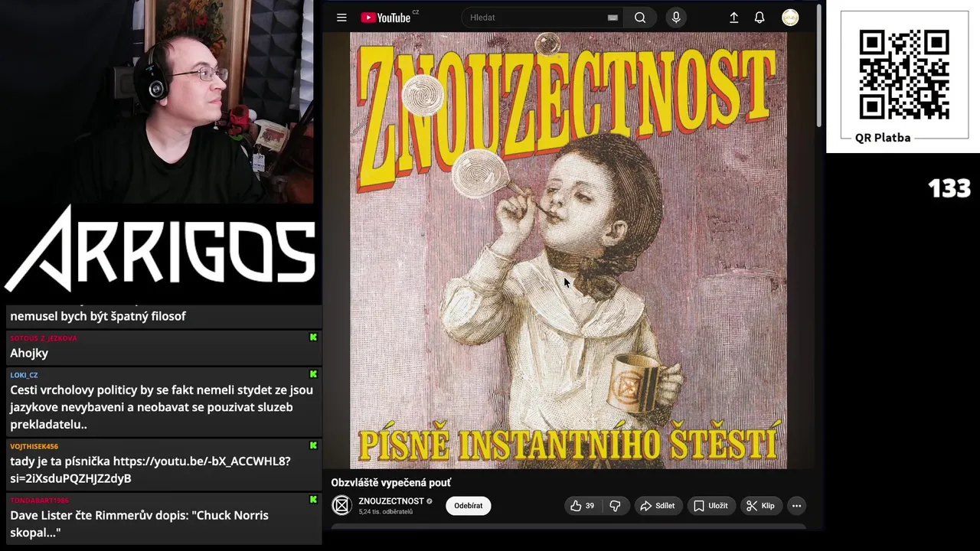980x551 pixels.
Task: Click the Uložit save button
Action: tap(710, 506)
